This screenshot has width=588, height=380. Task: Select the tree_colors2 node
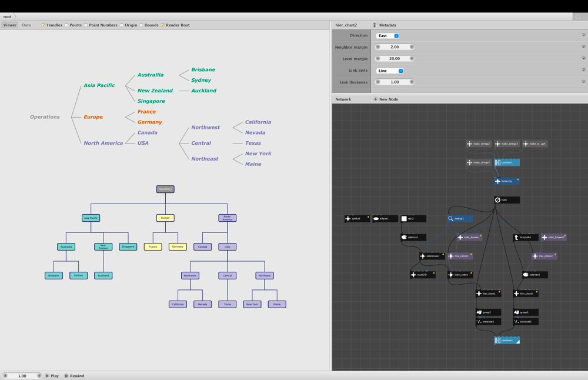pyautogui.click(x=544, y=256)
